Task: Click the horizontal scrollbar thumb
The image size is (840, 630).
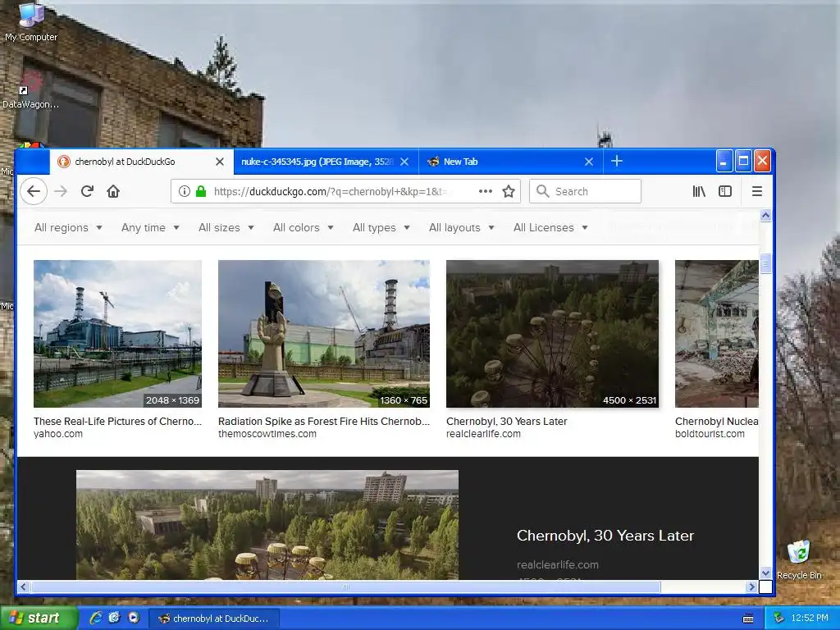Action: (x=345, y=587)
